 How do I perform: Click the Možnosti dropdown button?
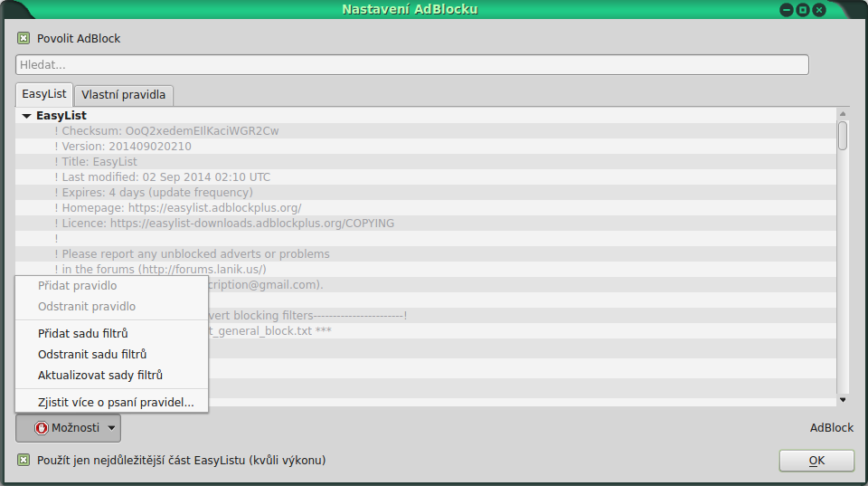pos(68,428)
